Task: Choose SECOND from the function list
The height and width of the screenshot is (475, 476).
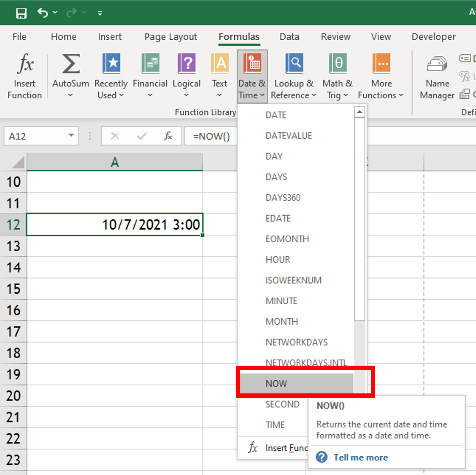Action: tap(273, 404)
